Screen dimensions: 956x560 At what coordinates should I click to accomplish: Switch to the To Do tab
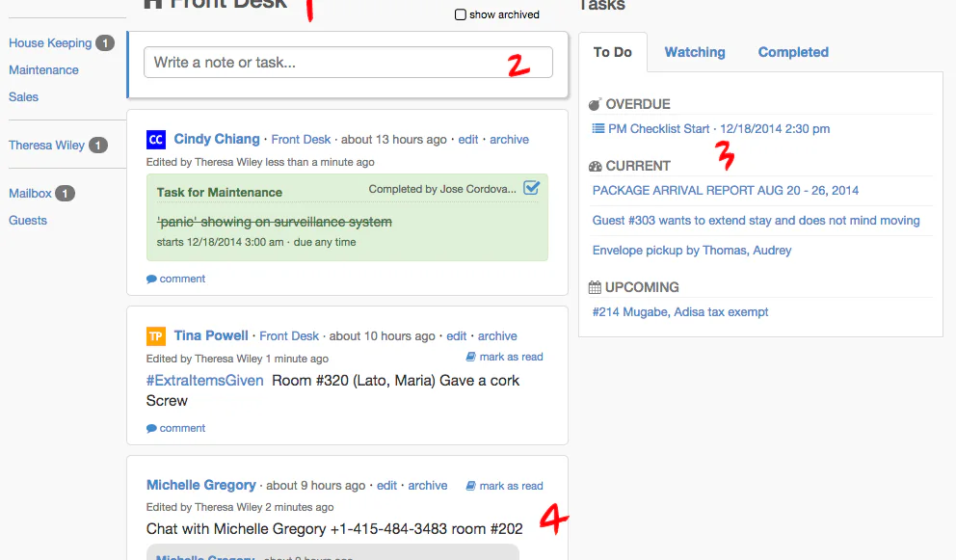tap(613, 52)
